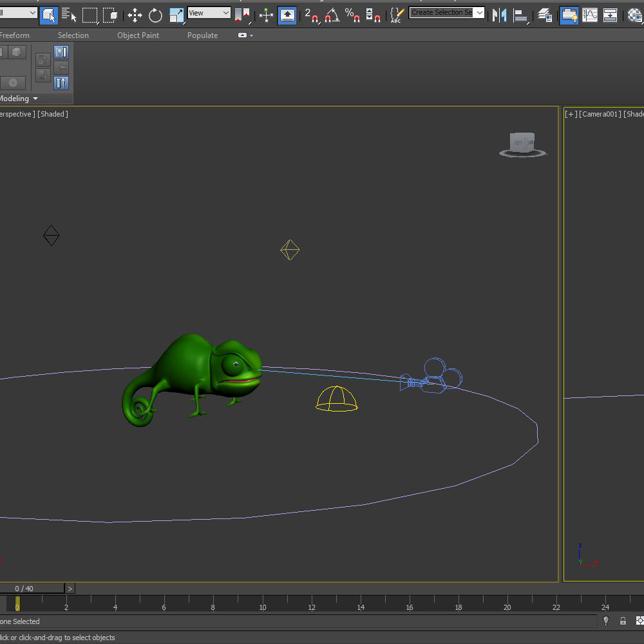Image resolution: width=644 pixels, height=644 pixels.
Task: Click the 0 / 40 time slider
Action: [x=32, y=589]
